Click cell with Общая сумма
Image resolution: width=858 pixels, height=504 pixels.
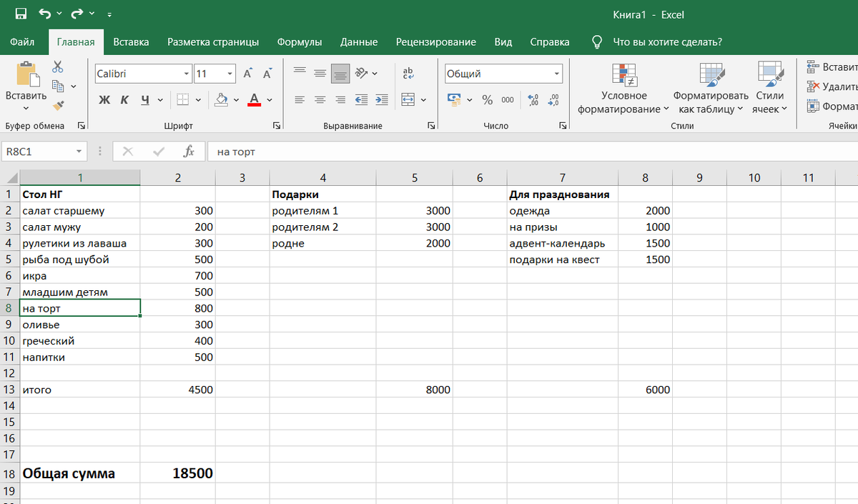tap(80, 473)
